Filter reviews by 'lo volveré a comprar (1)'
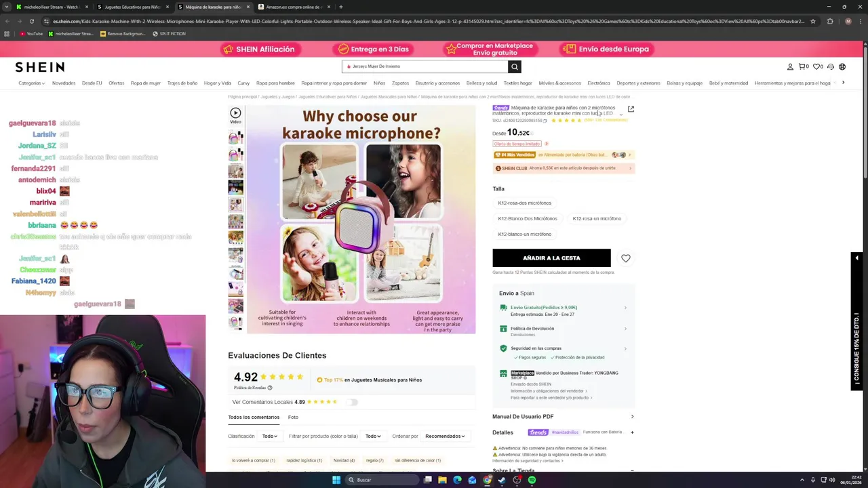This screenshot has height=488, width=868. click(254, 460)
